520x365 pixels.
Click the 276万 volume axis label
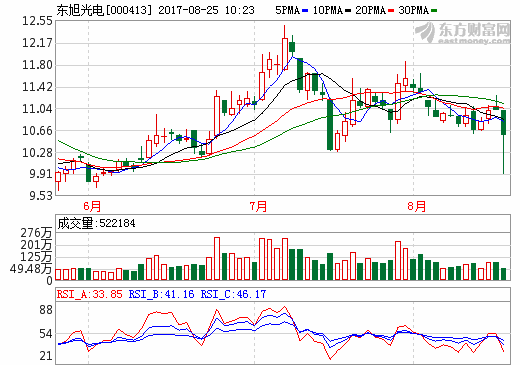pyautogui.click(x=37, y=233)
